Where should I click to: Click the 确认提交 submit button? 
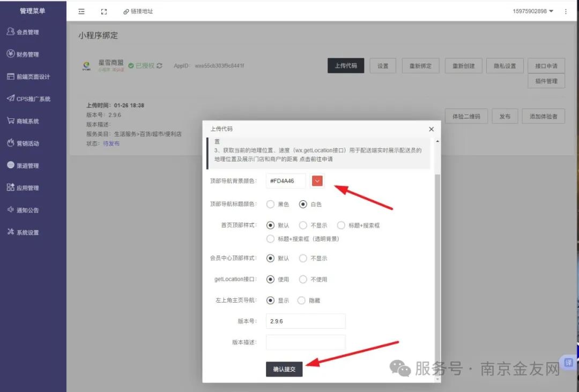coord(284,369)
